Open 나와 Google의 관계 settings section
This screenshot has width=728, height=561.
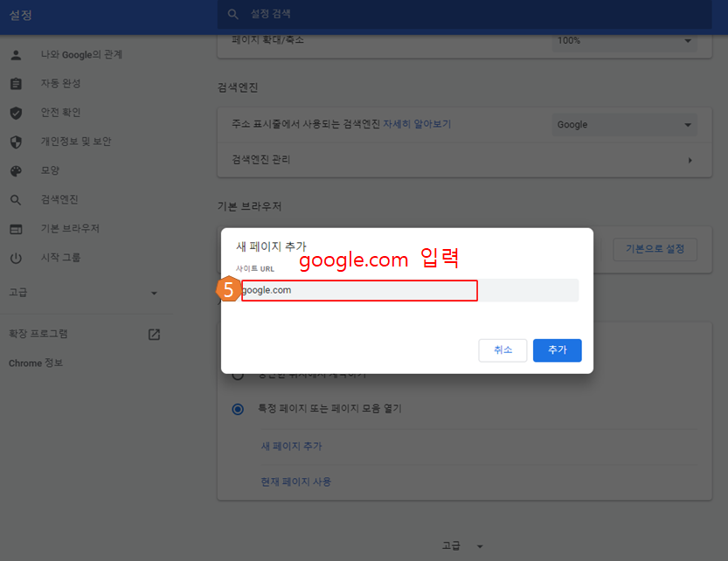pyautogui.click(x=82, y=55)
